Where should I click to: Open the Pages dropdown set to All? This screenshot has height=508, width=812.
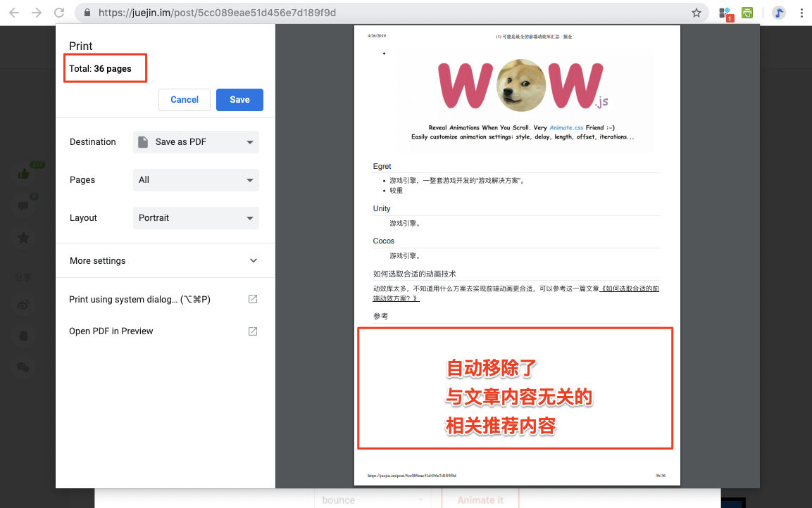[x=196, y=180]
